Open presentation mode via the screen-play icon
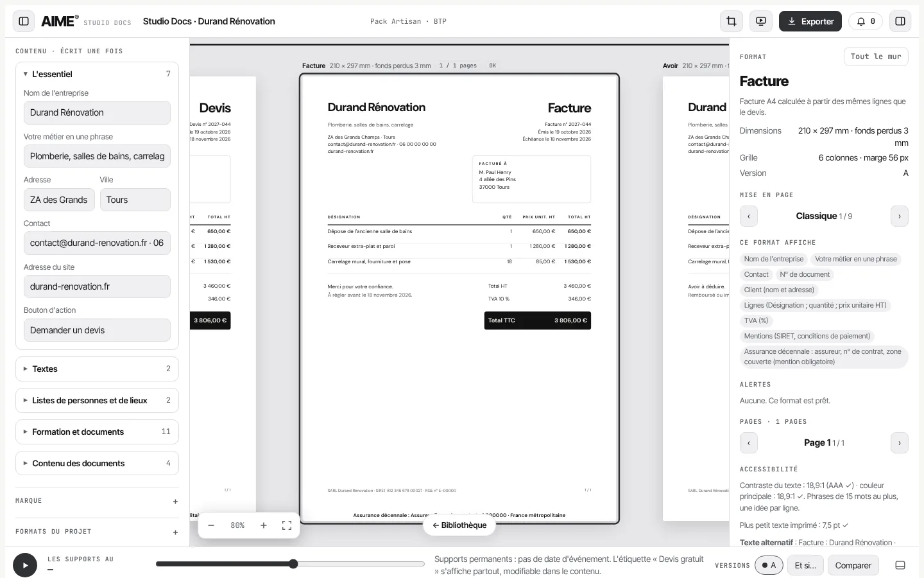 [x=761, y=21]
